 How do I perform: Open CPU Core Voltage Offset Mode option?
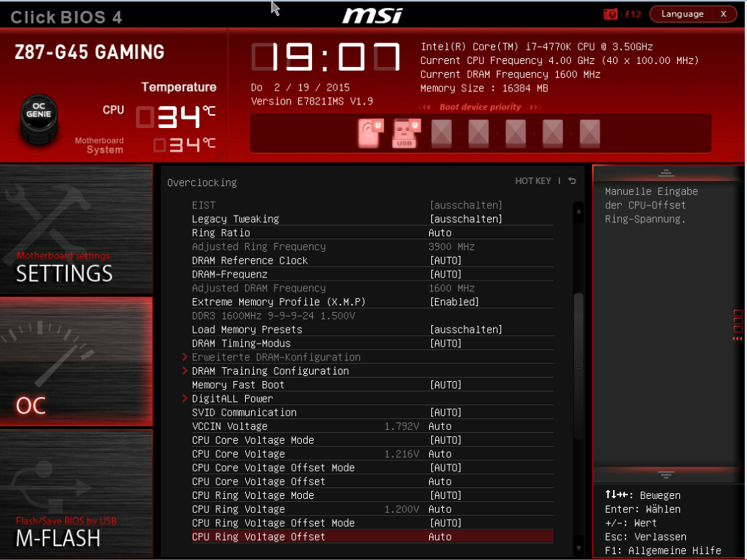point(445,467)
